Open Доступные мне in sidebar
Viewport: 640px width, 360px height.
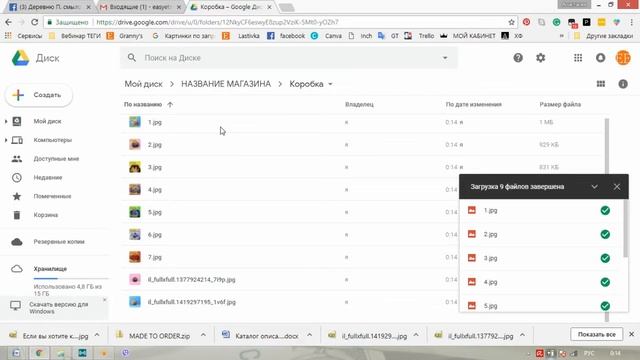point(56,159)
